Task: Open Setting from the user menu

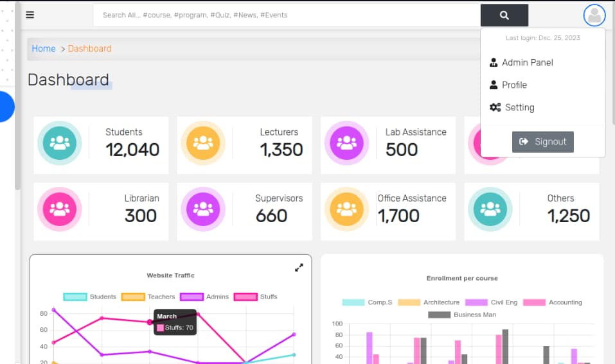Action: [519, 107]
